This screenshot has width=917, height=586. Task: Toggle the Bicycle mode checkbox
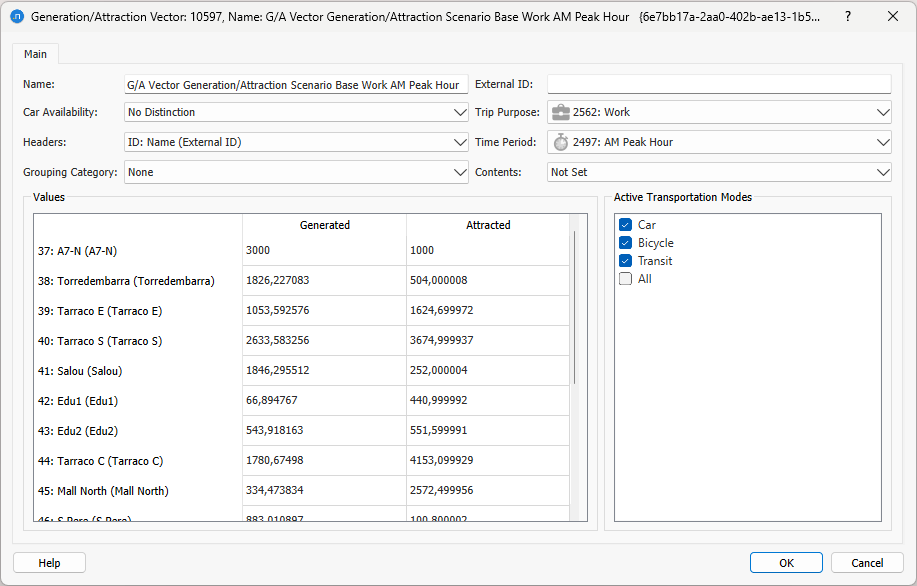(625, 243)
